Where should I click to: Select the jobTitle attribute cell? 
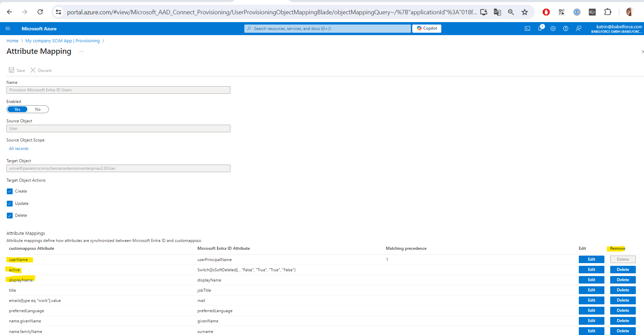[204, 290]
